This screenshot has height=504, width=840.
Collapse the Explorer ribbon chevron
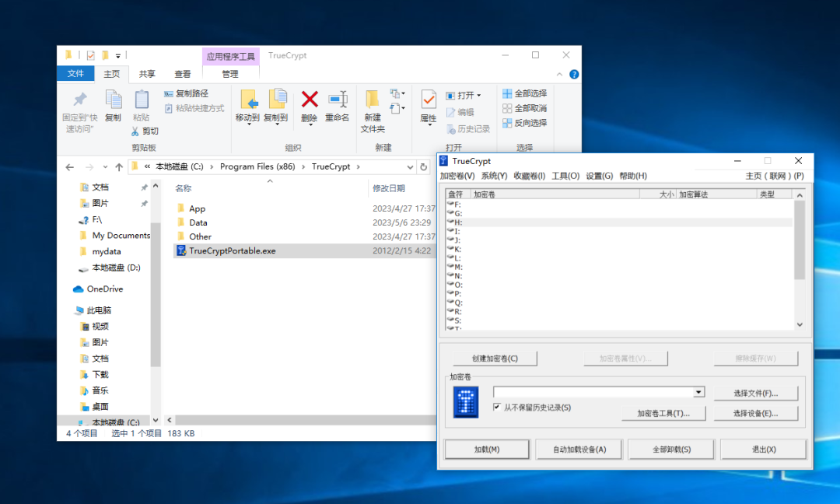559,75
